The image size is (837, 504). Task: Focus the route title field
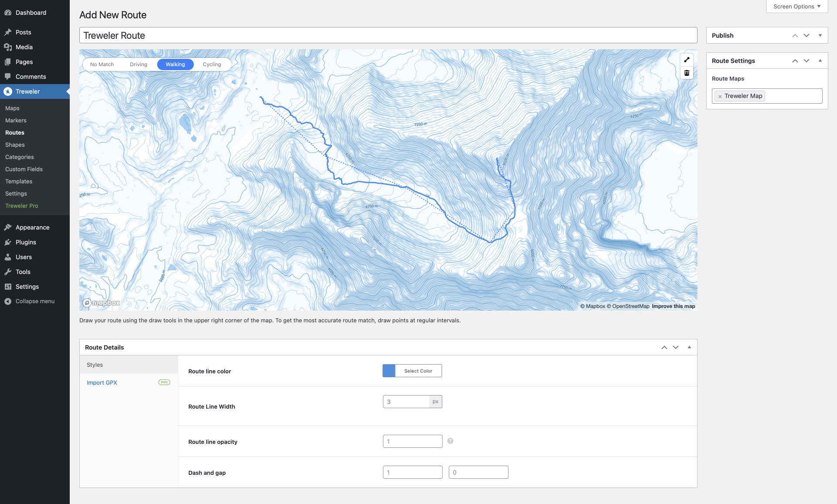388,36
